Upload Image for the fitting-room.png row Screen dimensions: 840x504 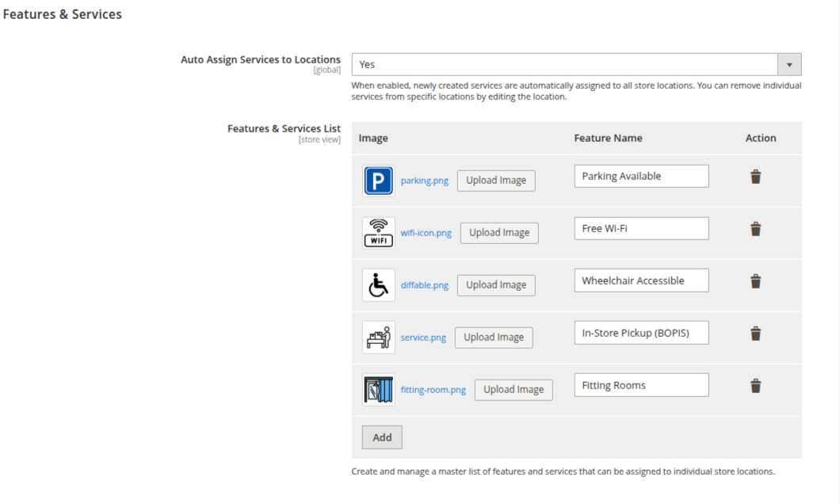pos(514,390)
